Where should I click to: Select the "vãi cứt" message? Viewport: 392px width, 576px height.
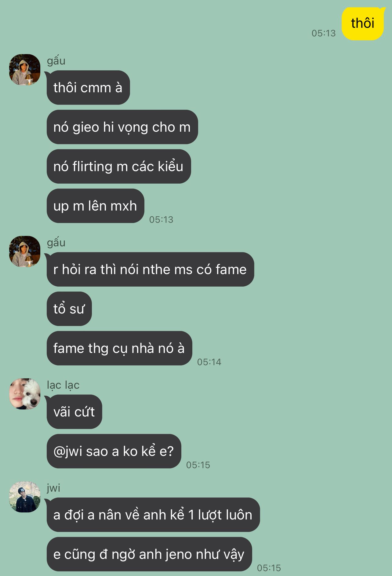[x=74, y=412]
